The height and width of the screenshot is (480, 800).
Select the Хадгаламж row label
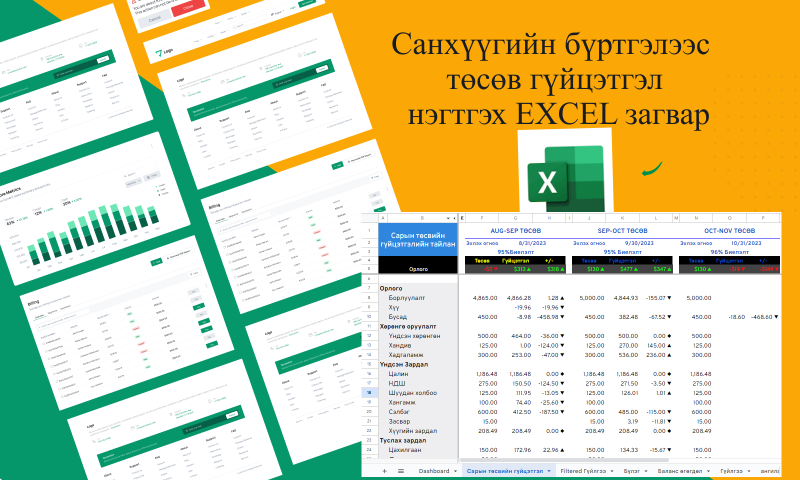(406, 355)
